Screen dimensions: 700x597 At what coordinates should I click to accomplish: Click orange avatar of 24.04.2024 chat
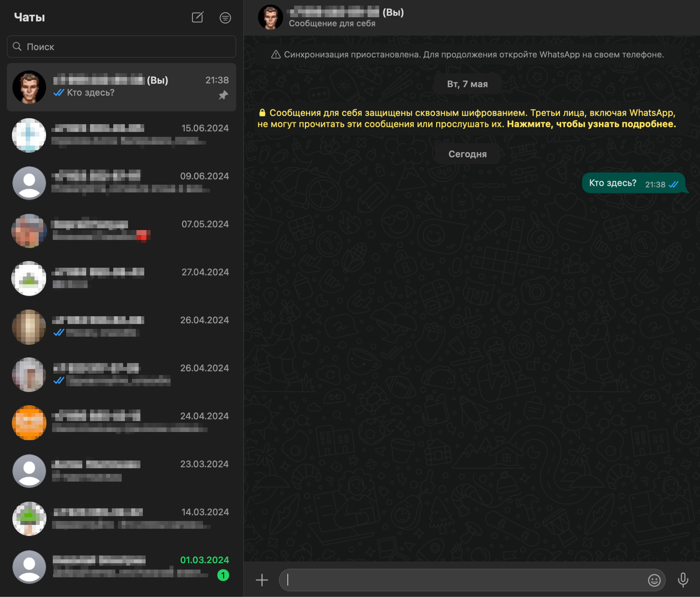[29, 423]
